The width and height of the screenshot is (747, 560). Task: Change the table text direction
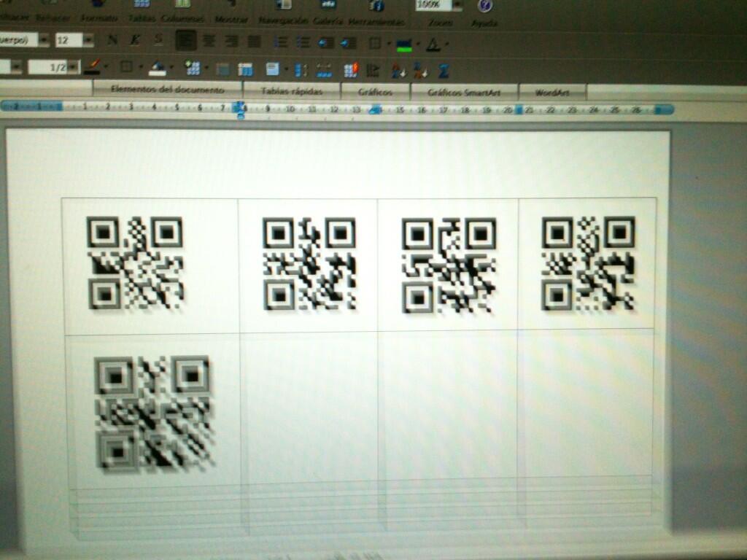click(x=373, y=71)
